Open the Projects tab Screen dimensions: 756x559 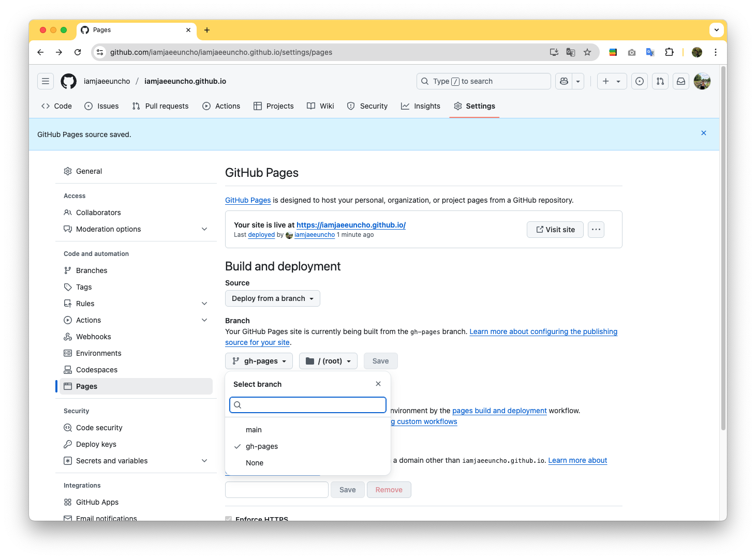coord(274,106)
